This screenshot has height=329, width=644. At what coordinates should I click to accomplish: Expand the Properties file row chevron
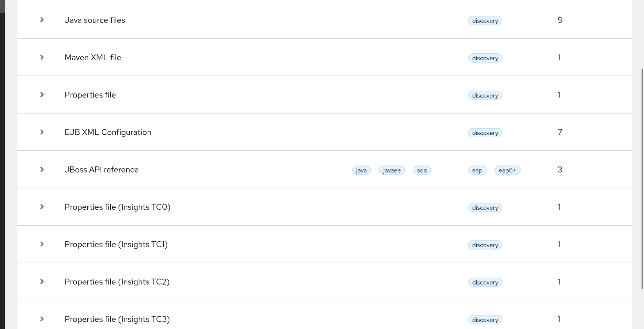point(42,95)
